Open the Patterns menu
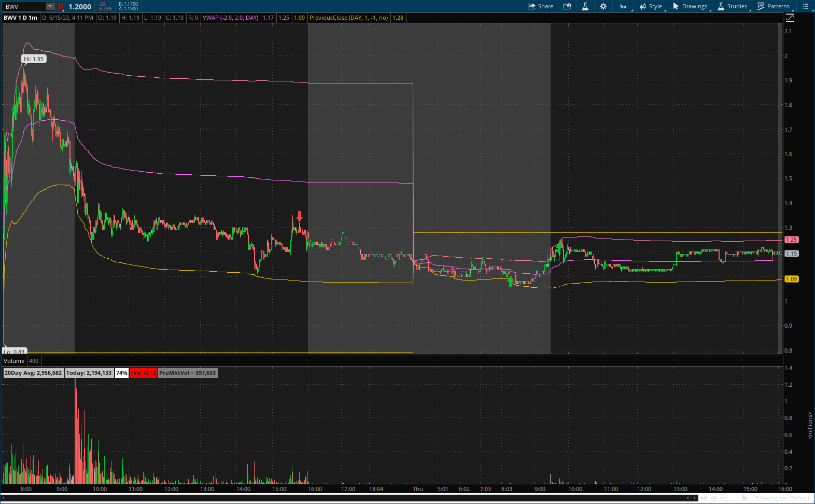The height and width of the screenshot is (504, 815). [x=774, y=6]
